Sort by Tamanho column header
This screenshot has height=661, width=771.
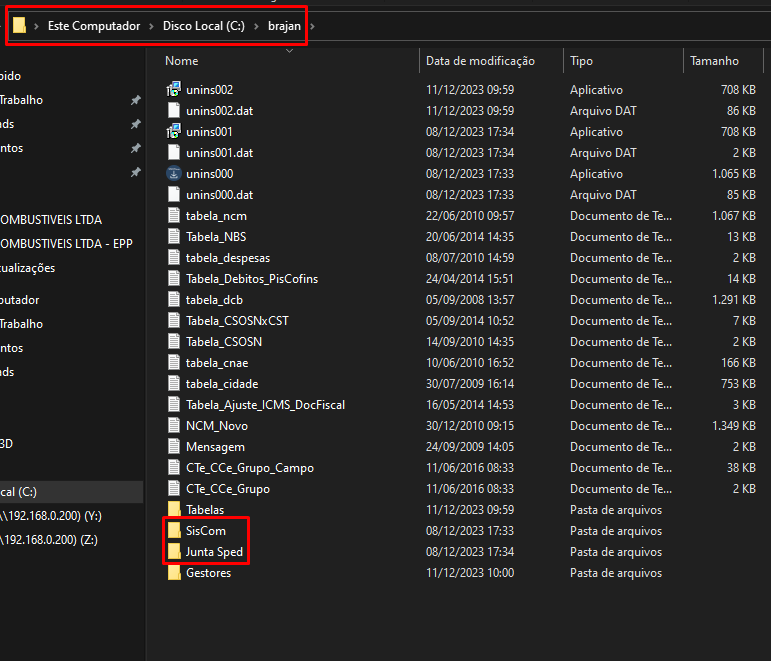[714, 61]
